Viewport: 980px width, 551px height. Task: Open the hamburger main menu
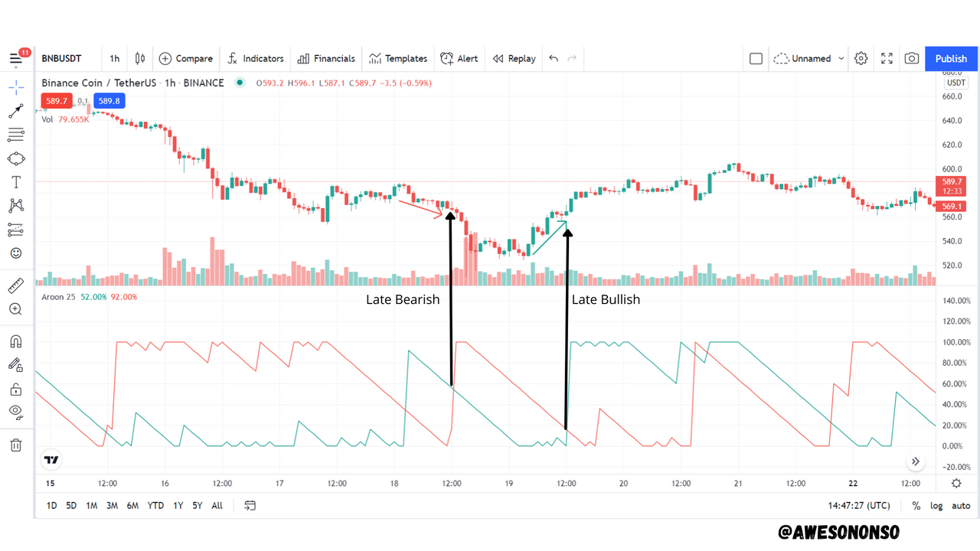(15, 59)
